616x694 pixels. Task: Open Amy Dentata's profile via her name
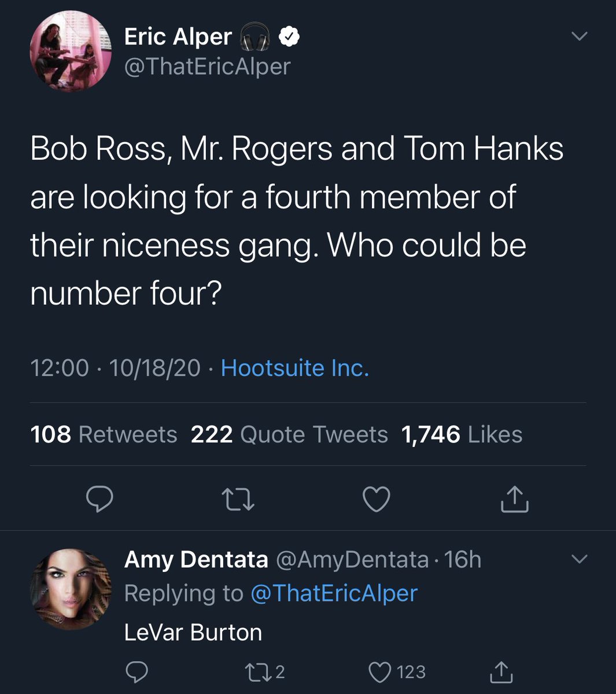(196, 559)
